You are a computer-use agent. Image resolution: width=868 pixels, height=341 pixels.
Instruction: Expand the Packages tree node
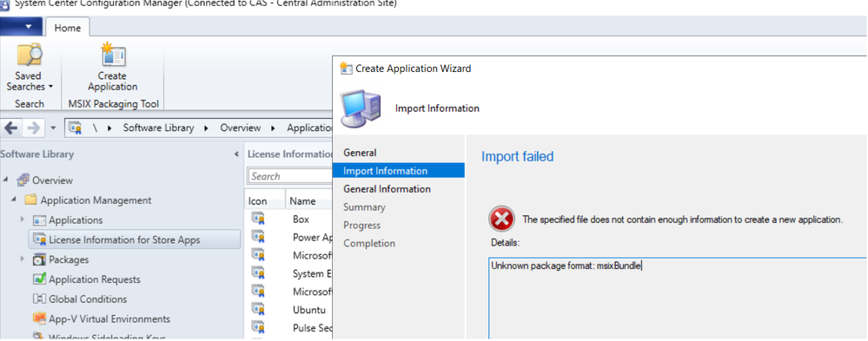click(x=22, y=259)
